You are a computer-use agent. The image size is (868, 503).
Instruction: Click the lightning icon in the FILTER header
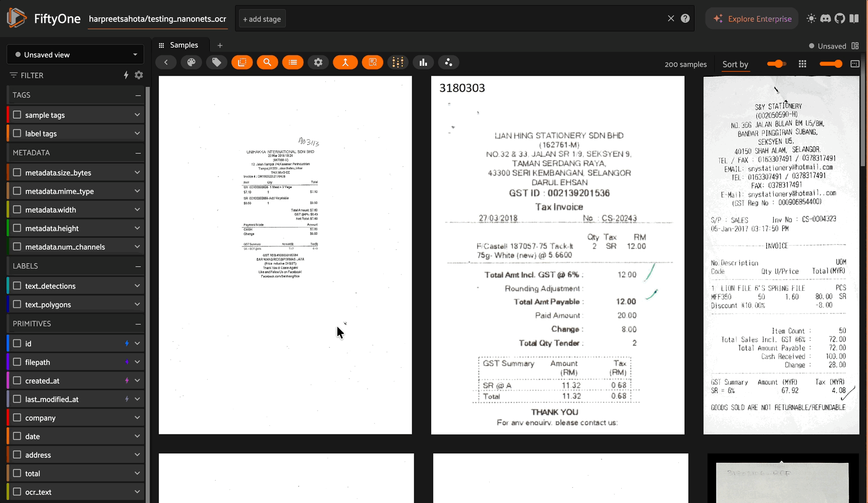click(x=126, y=75)
